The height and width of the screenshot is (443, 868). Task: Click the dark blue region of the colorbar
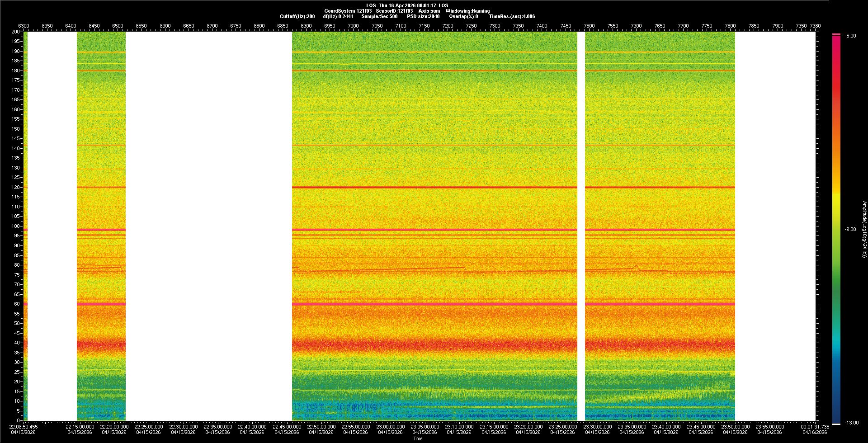pos(836,407)
